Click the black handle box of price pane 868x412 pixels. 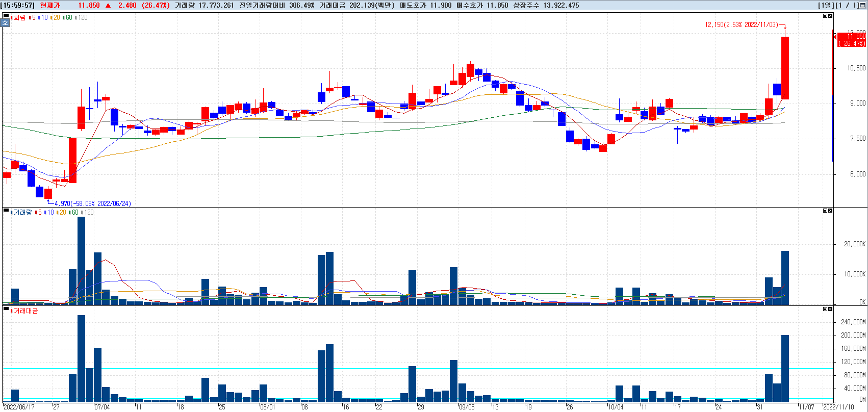tap(6, 16)
